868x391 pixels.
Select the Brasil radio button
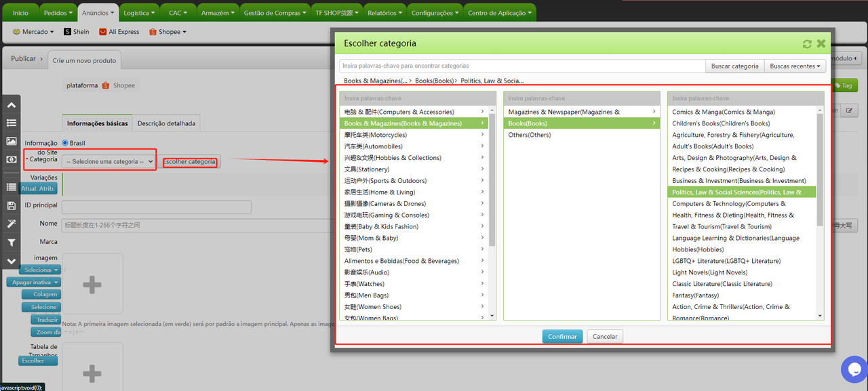[x=65, y=143]
